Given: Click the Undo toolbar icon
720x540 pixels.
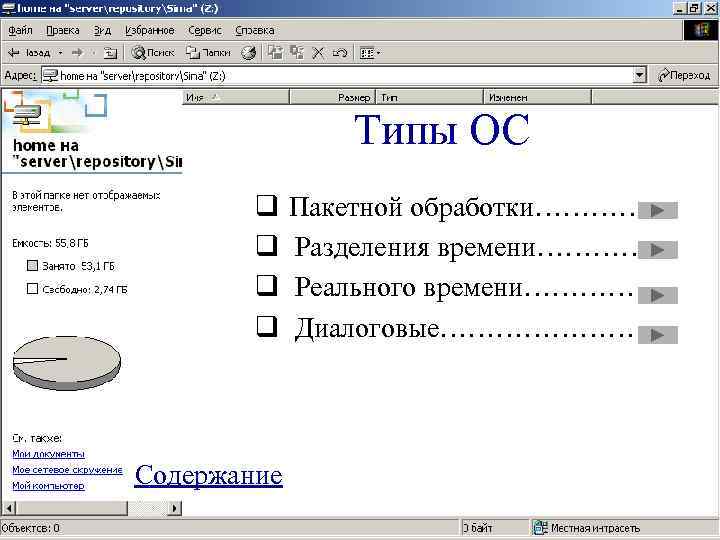Looking at the screenshot, I should (x=340, y=53).
